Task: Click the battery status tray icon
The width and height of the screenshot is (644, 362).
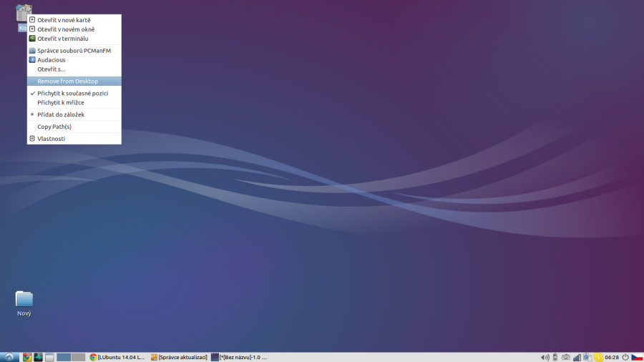Action: [555, 358]
